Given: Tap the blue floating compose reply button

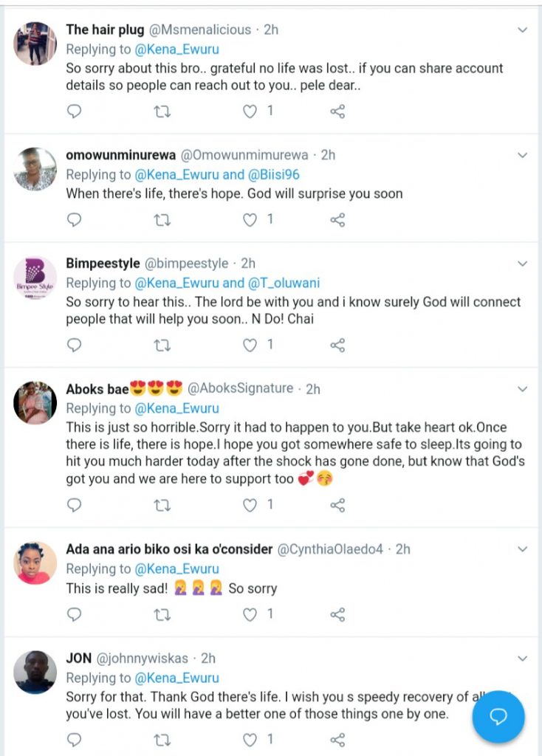Looking at the screenshot, I should pyautogui.click(x=498, y=717).
